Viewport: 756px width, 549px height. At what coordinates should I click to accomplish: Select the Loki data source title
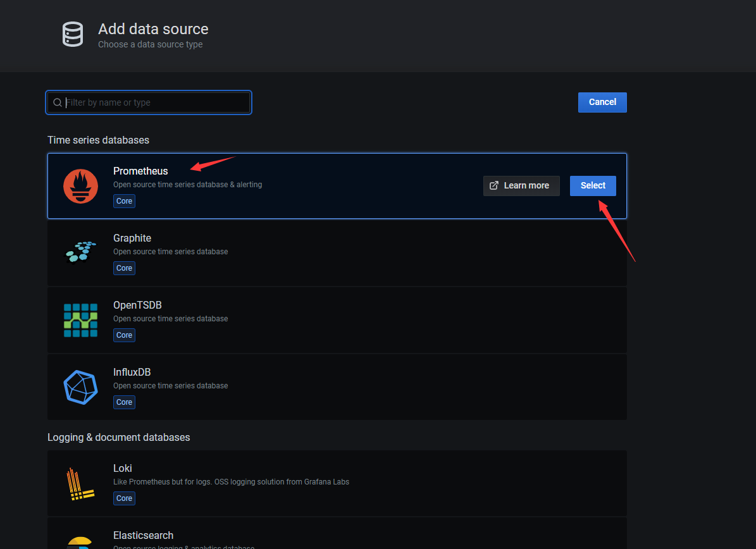123,468
